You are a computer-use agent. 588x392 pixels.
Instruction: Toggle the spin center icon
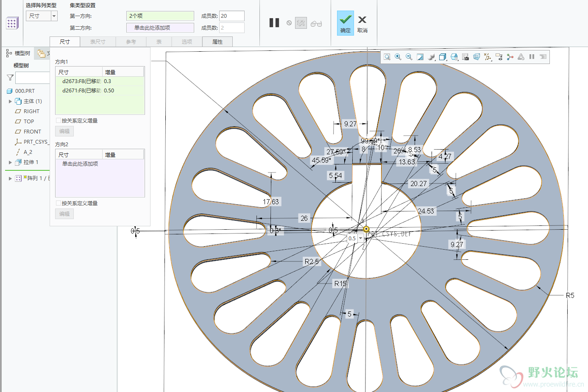510,57
